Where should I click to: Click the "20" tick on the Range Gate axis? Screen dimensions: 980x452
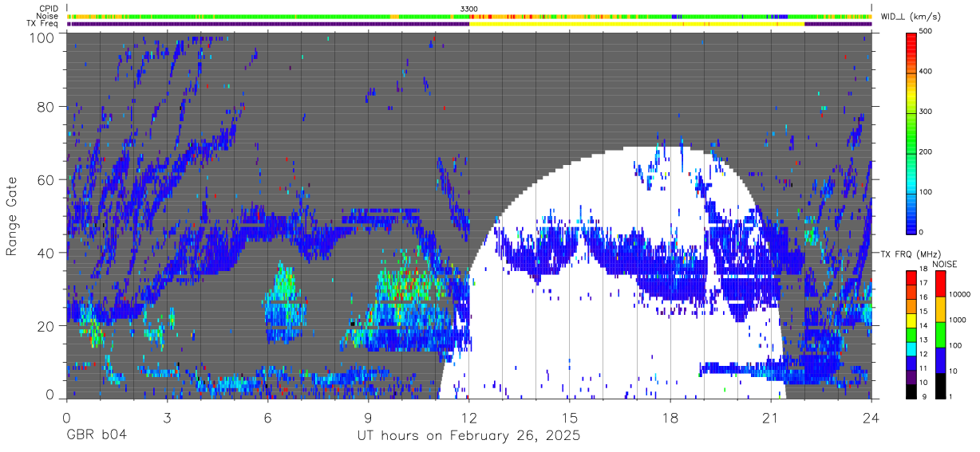coord(47,325)
